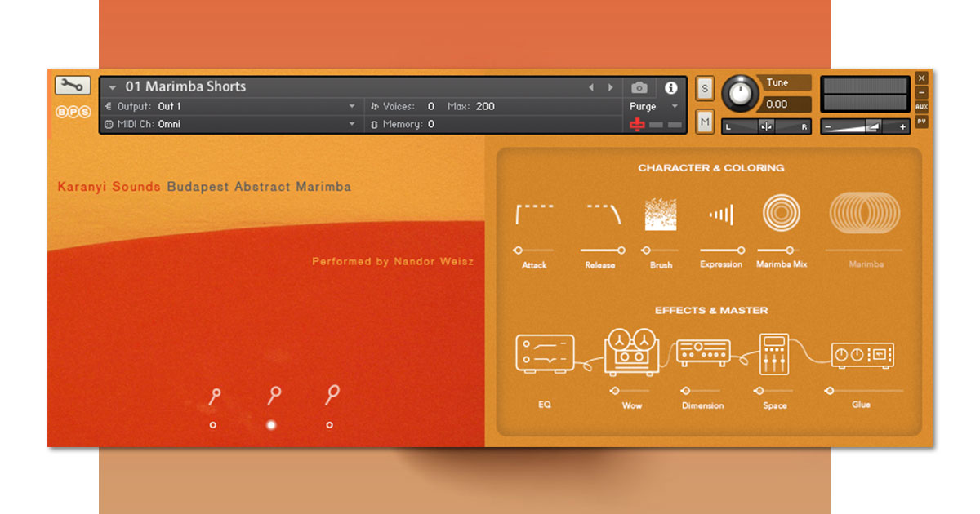Open the Output Out 1 dropdown
This screenshot has width=980, height=514.
pyautogui.click(x=351, y=106)
